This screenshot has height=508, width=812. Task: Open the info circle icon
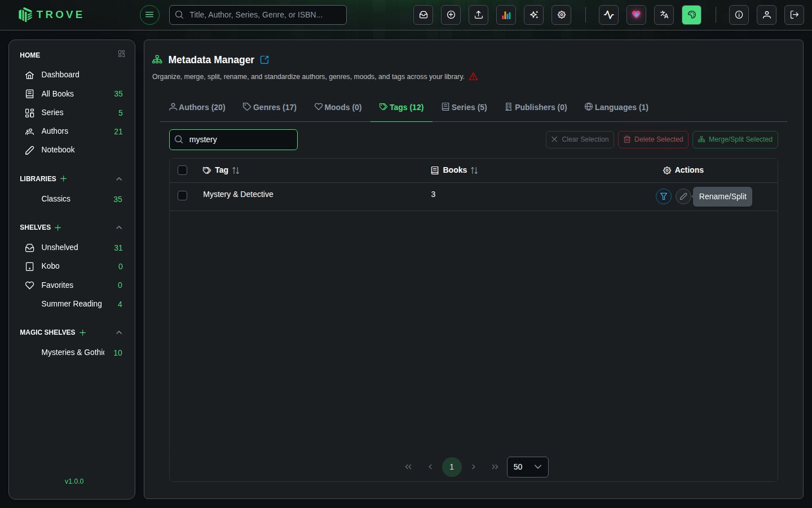pos(739,15)
